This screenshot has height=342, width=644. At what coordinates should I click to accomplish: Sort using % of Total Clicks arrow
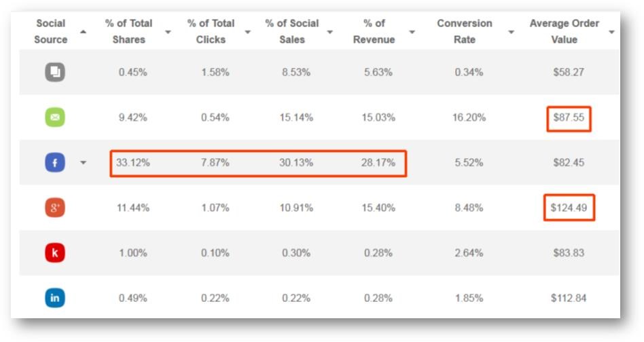248,32
